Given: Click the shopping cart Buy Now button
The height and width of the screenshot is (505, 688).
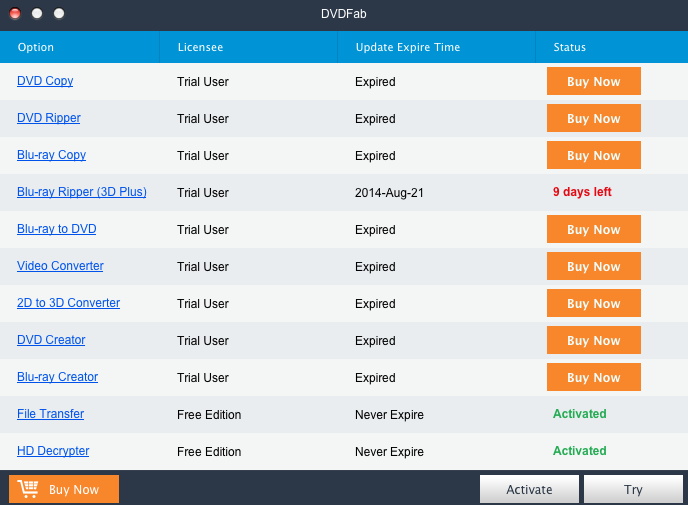Looking at the screenshot, I should click(64, 489).
